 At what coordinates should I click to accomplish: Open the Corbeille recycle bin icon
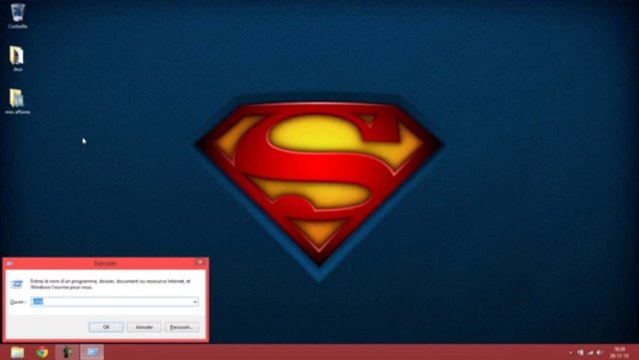(18, 16)
